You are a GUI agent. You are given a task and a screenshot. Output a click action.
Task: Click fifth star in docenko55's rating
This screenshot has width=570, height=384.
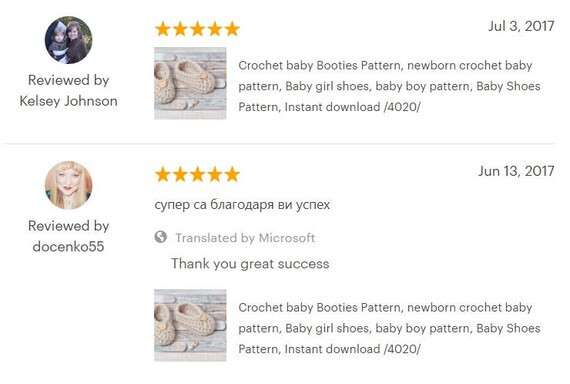pos(232,174)
